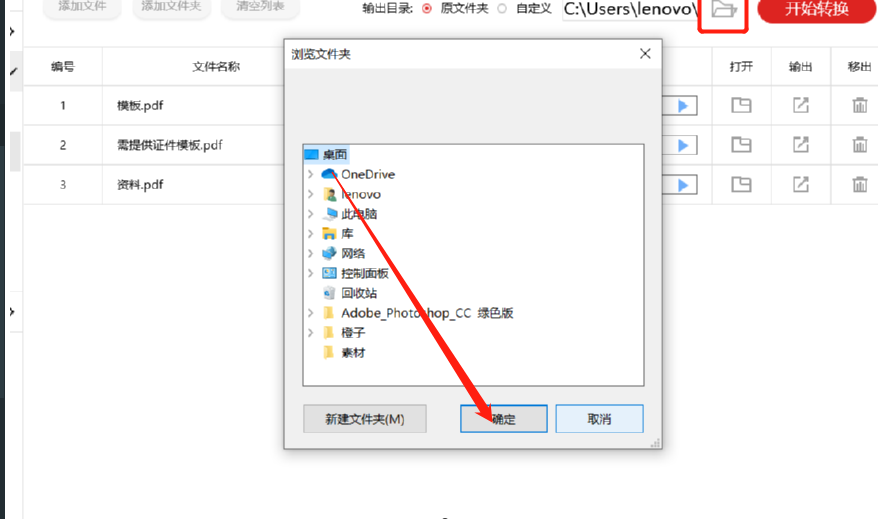Click the trash icon for 模板.pdf
Image resolution: width=896 pixels, height=519 pixels.
859,105
